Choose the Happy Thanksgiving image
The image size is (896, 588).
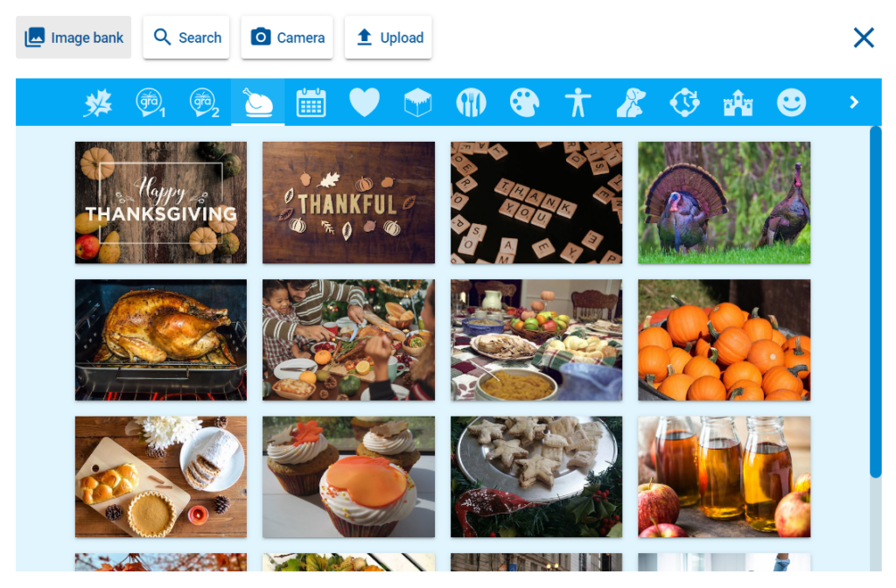pos(161,202)
